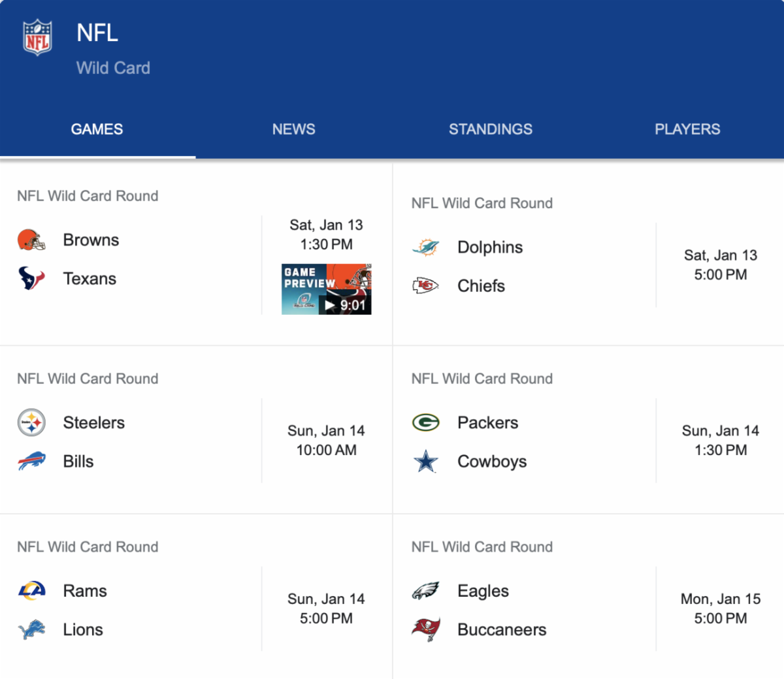The height and width of the screenshot is (679, 784).
Task: Select the Dolphins team logo
Action: pos(425,247)
